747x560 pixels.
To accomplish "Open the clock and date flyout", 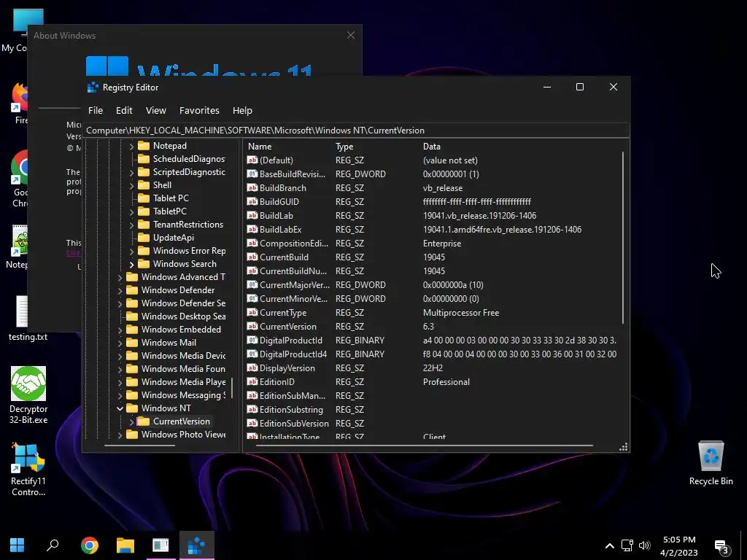I will 679,545.
